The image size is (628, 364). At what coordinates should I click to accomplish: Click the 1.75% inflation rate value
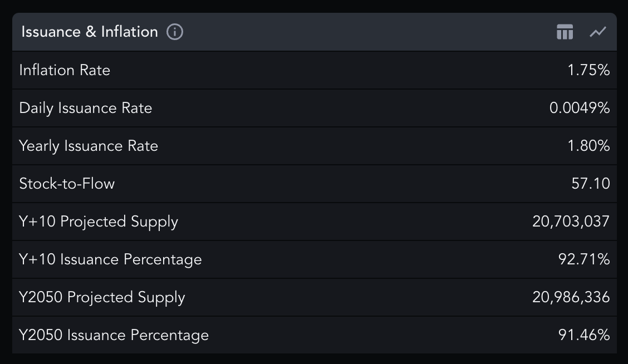point(588,70)
